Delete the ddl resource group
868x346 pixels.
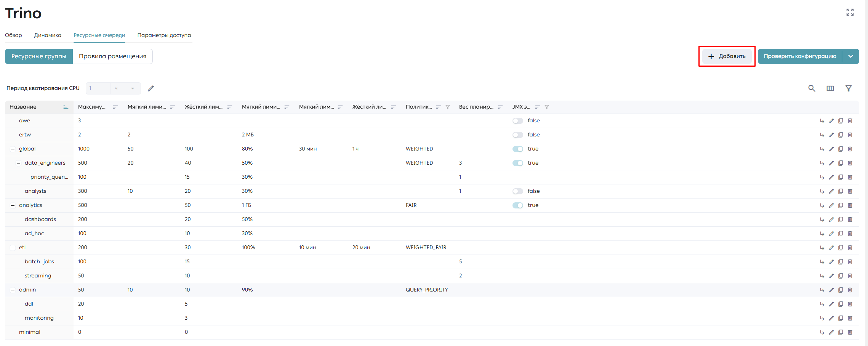[x=850, y=304]
